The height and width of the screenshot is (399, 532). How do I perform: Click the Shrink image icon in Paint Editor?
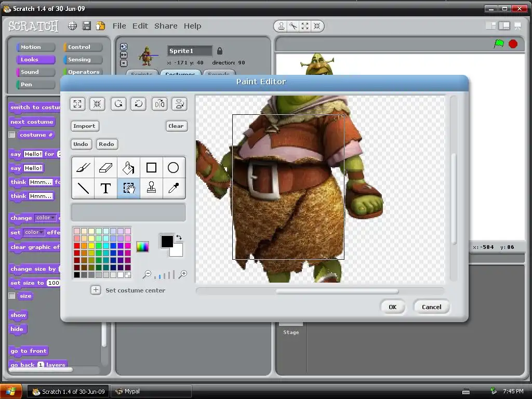coord(97,104)
